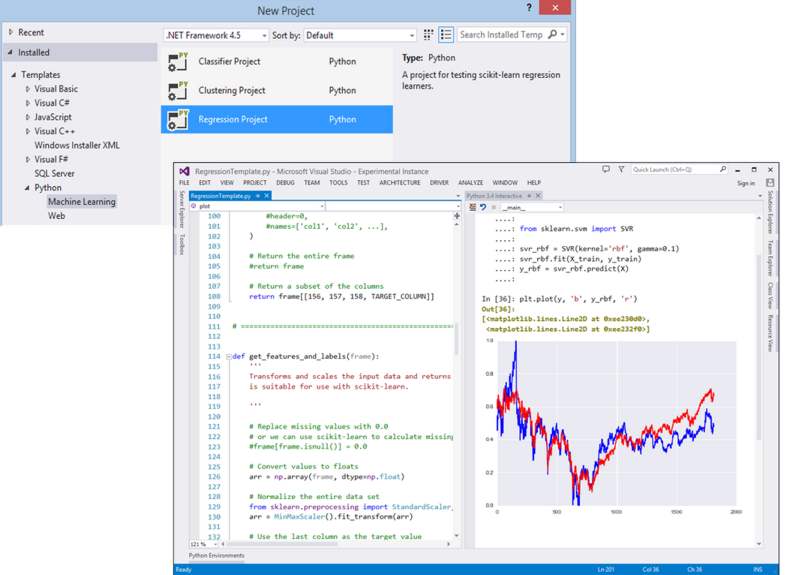The width and height of the screenshot is (789, 575).
Task: Expand the JavaScript node
Action: click(28, 117)
